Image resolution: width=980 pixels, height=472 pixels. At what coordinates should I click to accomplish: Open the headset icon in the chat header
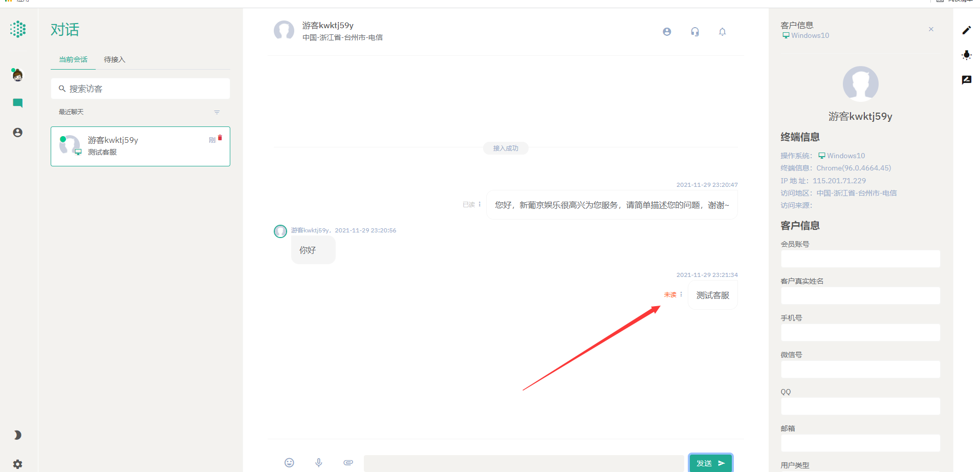pyautogui.click(x=694, y=31)
